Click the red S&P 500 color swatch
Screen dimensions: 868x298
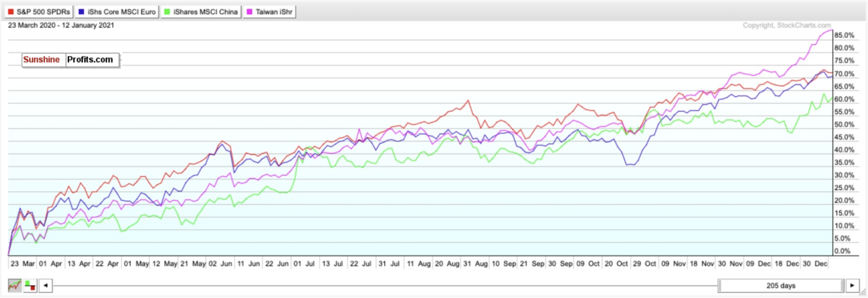(x=11, y=12)
